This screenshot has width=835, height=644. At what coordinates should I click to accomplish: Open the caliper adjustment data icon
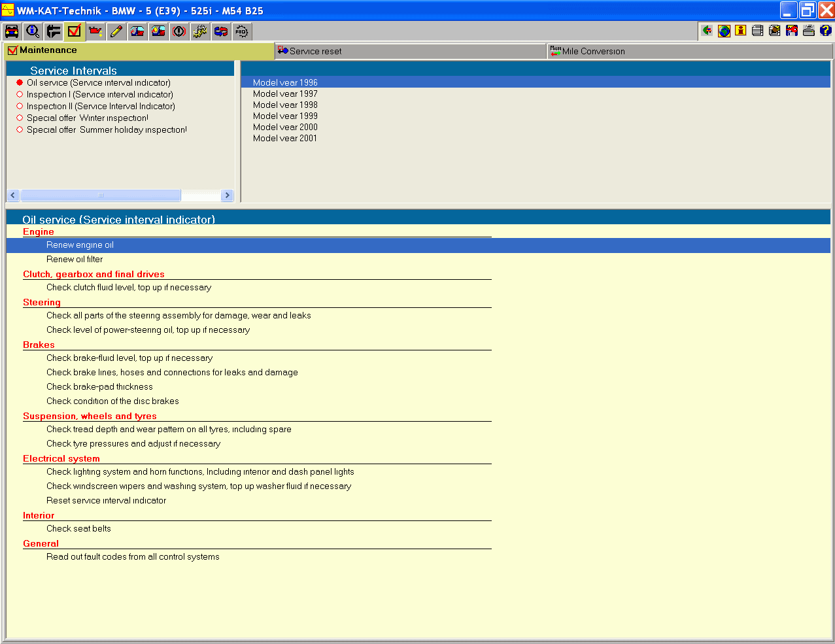point(54,31)
